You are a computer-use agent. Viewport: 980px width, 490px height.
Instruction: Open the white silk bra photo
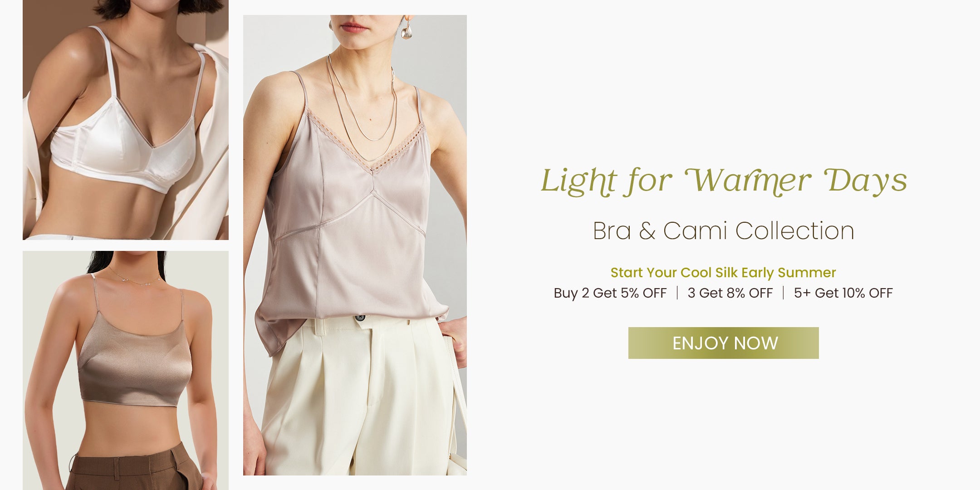coord(126,120)
